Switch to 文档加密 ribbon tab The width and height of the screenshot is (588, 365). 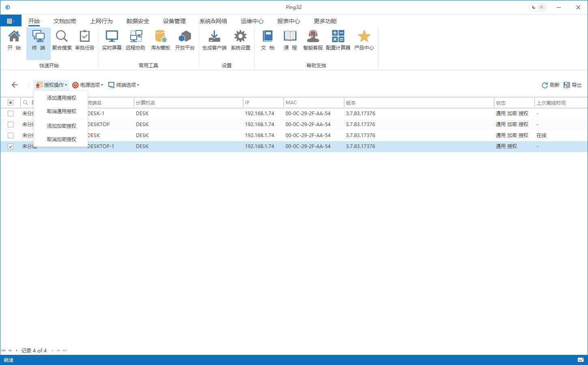coord(65,21)
